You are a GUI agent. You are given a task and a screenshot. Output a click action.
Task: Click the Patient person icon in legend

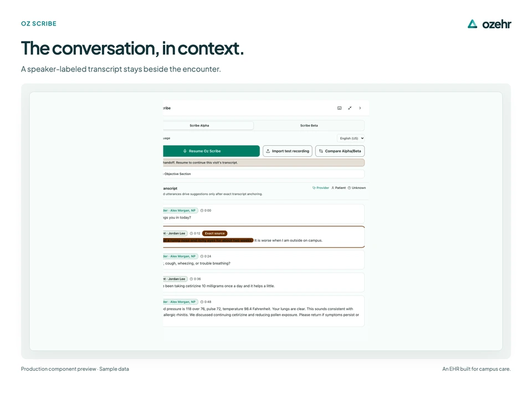tap(333, 188)
